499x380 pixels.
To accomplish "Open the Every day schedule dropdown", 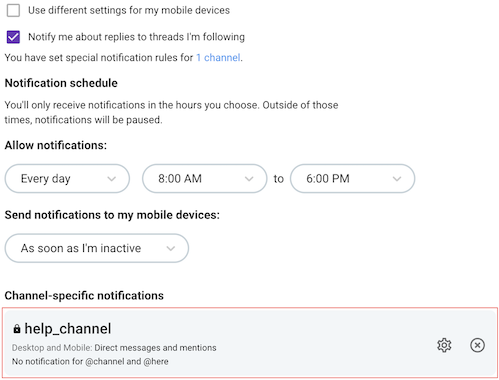I will pyautogui.click(x=67, y=179).
